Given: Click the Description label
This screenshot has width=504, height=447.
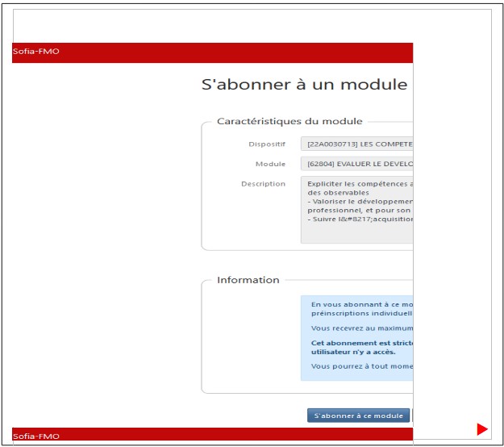Looking at the screenshot, I should pos(263,184).
